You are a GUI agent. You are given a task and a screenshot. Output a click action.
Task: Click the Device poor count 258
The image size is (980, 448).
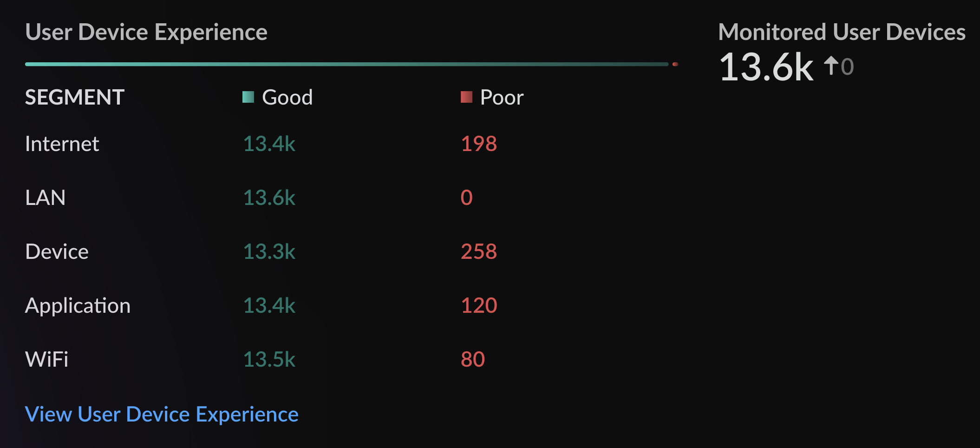click(x=479, y=251)
